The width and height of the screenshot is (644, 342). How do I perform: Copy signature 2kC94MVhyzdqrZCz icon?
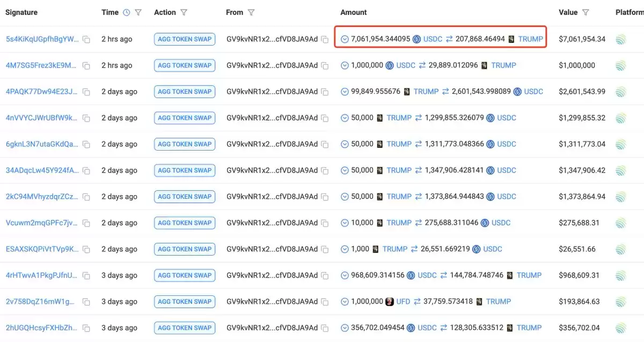tap(86, 197)
